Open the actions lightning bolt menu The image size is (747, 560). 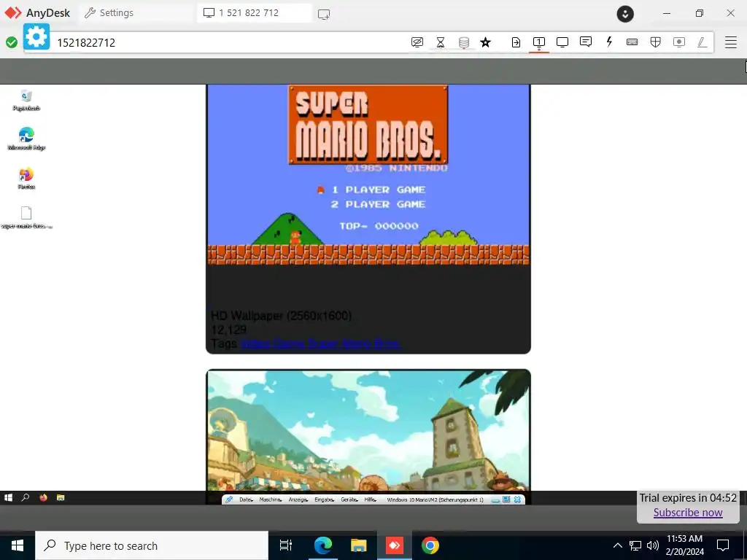(x=609, y=42)
